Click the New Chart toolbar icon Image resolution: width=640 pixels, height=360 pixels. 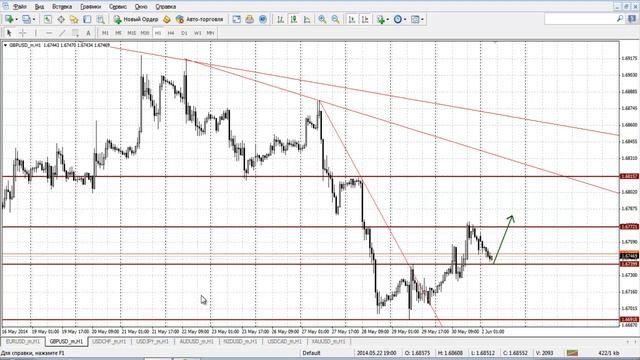9,19
